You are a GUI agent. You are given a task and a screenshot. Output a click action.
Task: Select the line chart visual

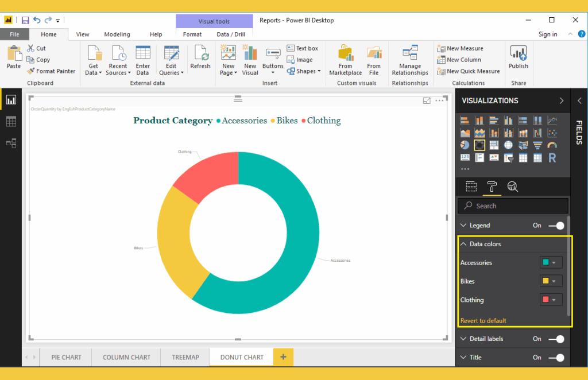point(552,121)
